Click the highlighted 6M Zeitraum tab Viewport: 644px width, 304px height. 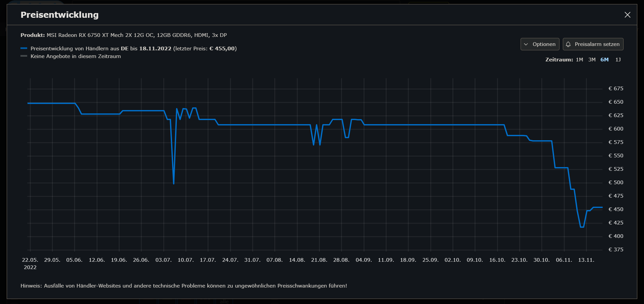pos(605,59)
